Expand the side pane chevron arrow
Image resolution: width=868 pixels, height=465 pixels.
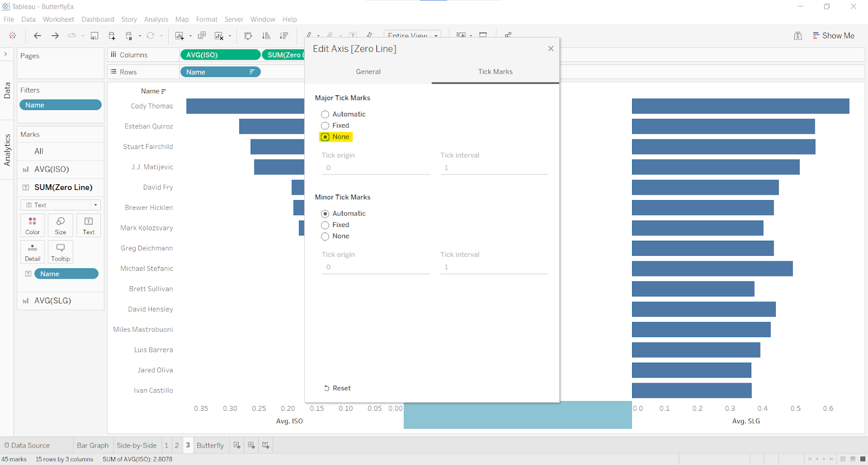[x=5, y=54]
